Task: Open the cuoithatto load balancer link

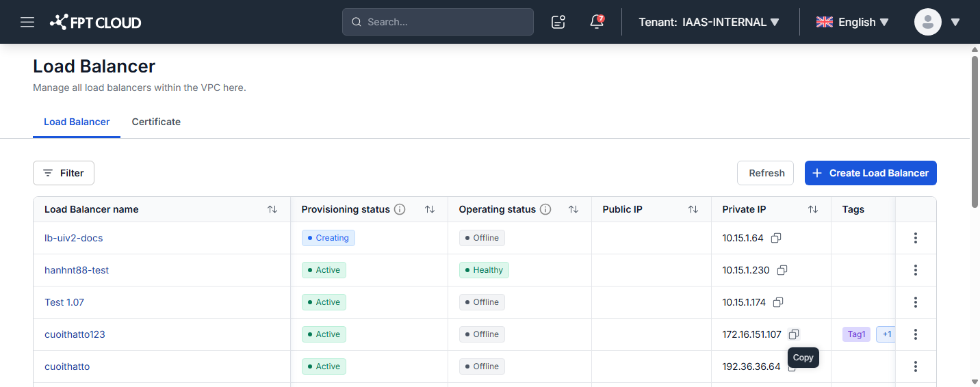Action: click(x=67, y=366)
